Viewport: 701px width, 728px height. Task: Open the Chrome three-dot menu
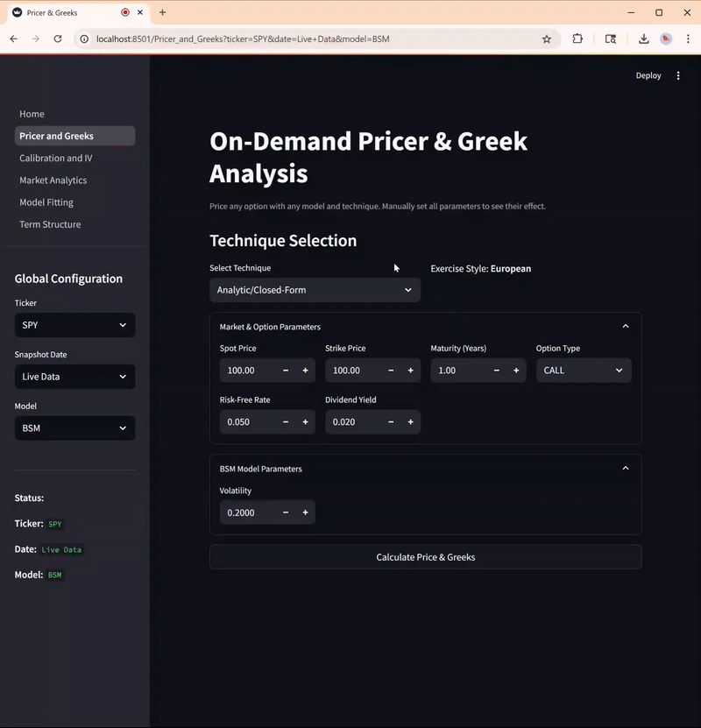(x=688, y=39)
